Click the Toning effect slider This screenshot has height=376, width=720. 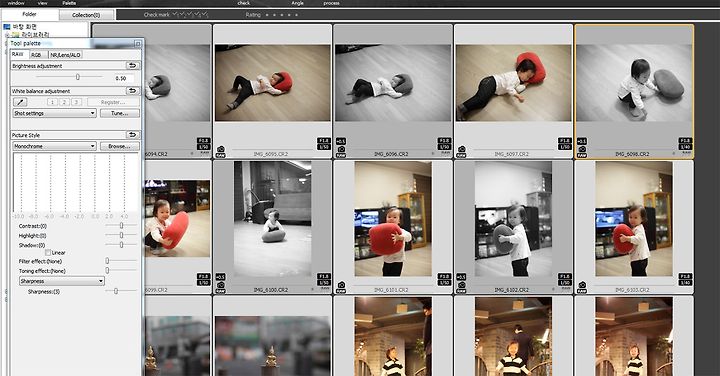click(121, 270)
